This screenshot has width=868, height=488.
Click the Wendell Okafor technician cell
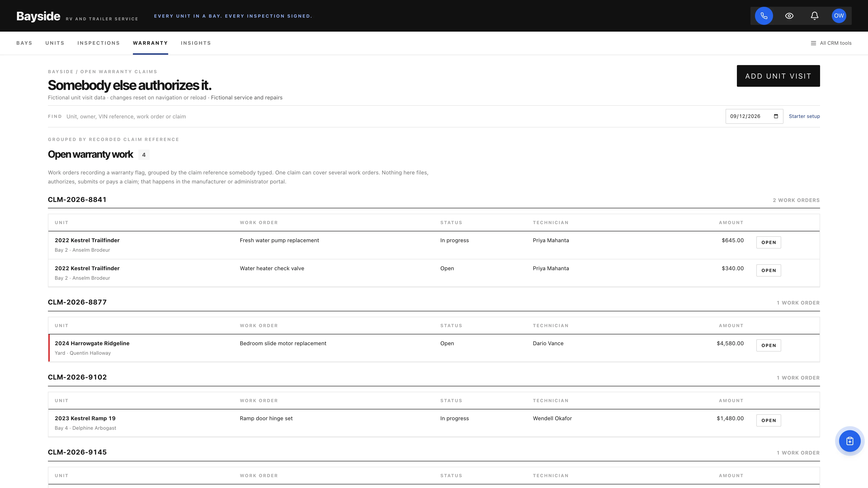[x=552, y=418]
